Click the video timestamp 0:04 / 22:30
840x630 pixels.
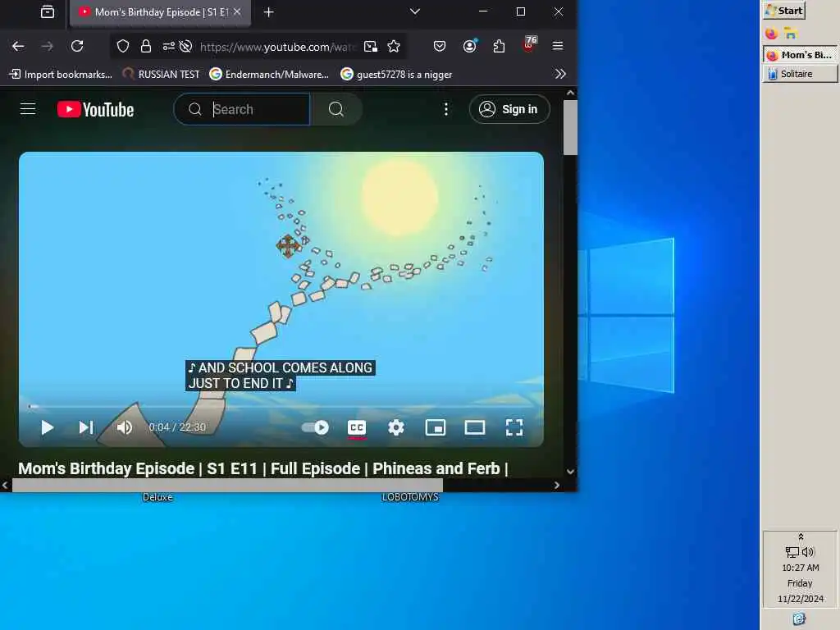177,427
